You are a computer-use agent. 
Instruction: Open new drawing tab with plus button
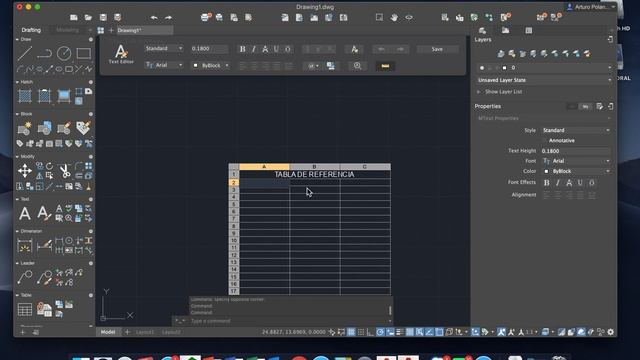tap(111, 30)
